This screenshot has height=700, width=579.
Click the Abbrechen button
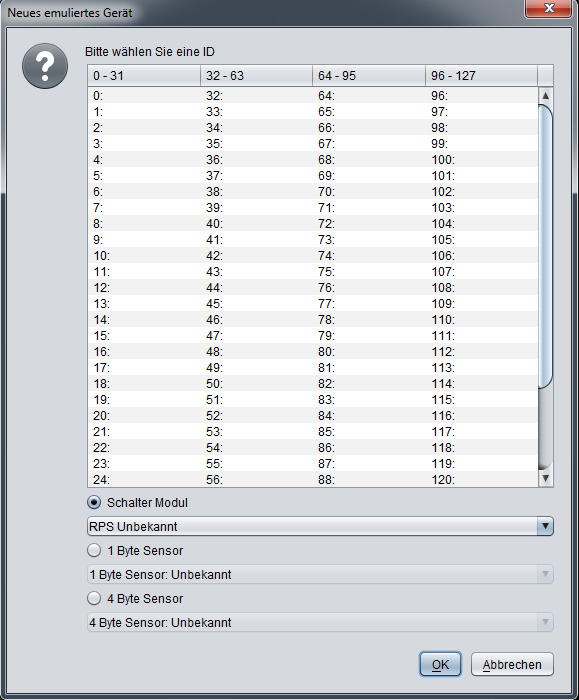pos(512,664)
